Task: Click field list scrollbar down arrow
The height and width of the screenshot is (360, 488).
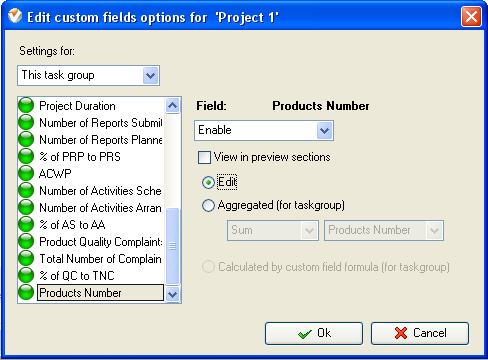Action: pos(173,294)
